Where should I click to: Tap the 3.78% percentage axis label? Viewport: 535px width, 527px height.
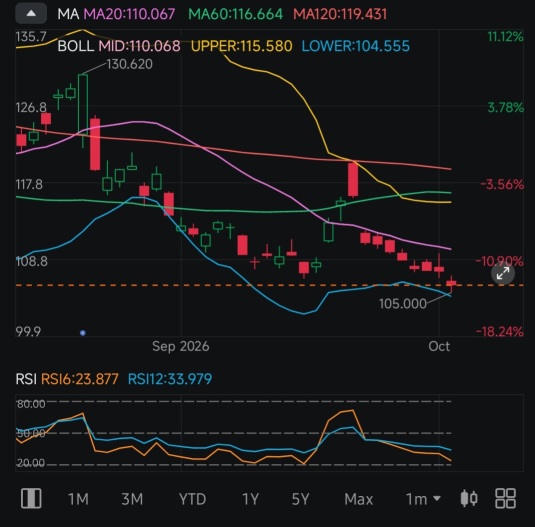[505, 107]
